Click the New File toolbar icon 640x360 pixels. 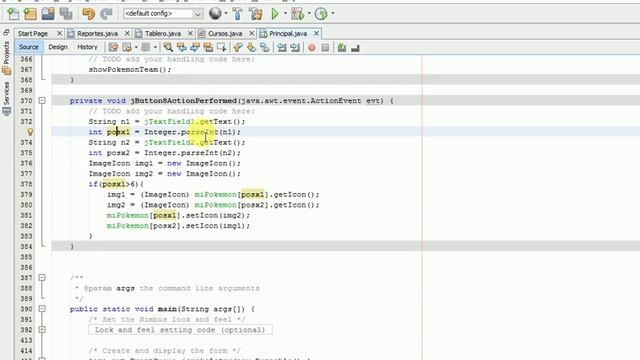click(13, 14)
